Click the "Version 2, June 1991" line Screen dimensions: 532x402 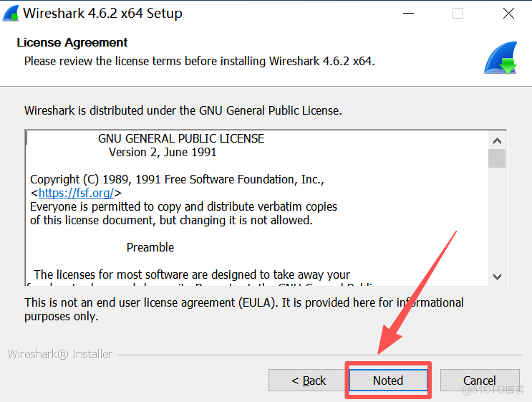(163, 152)
